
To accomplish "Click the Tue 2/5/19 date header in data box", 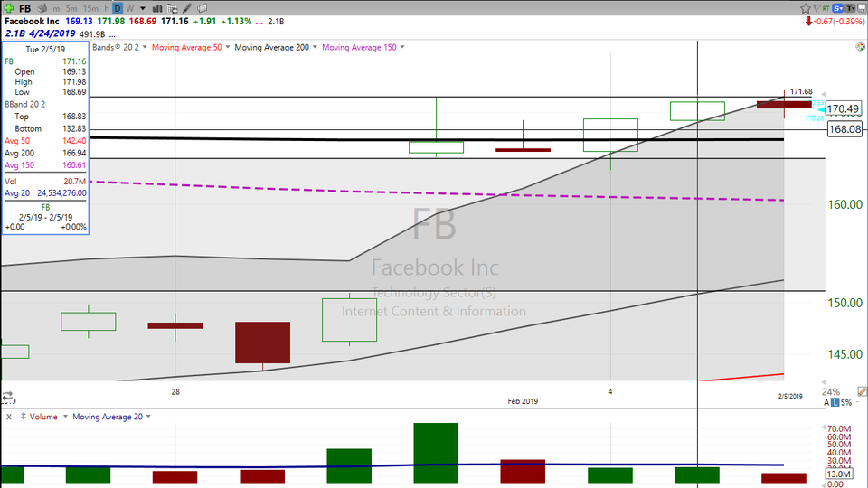I will point(45,49).
